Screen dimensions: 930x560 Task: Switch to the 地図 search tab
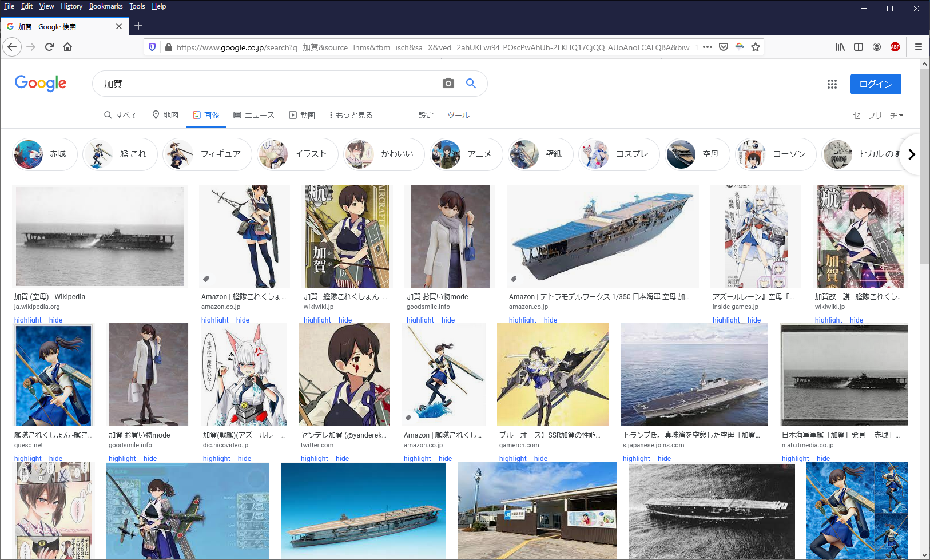(165, 115)
